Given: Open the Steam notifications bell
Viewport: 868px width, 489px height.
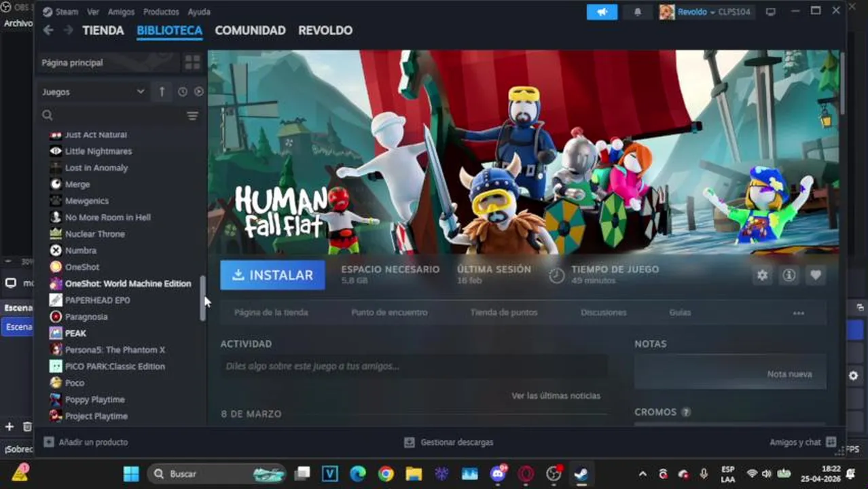Looking at the screenshot, I should pos(638,12).
